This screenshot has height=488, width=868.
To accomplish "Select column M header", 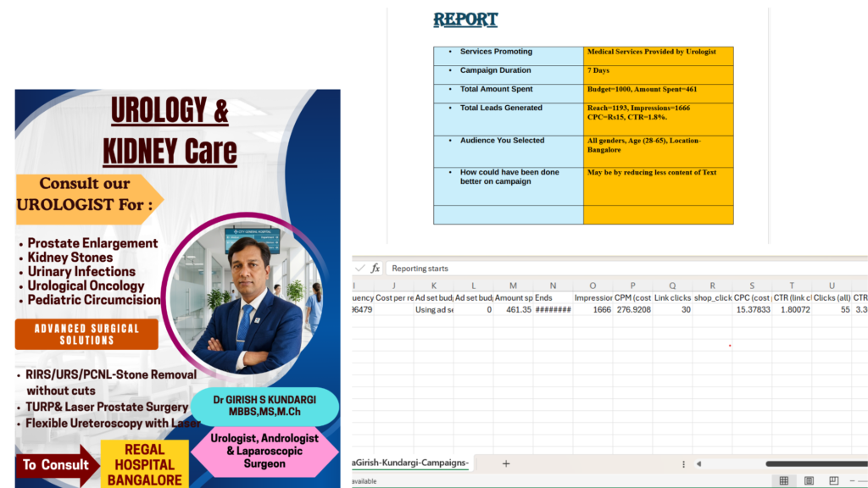I will [513, 286].
